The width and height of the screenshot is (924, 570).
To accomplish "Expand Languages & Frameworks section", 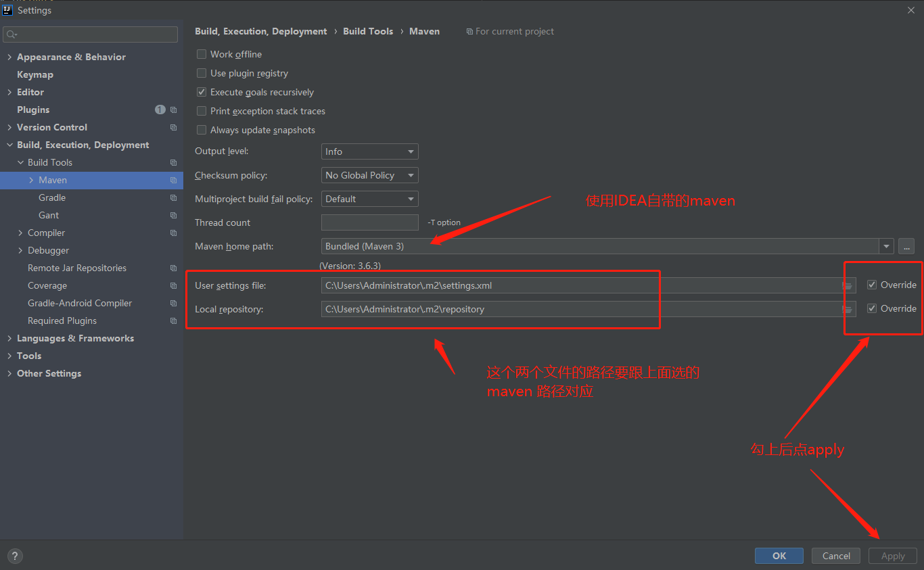I will pos(9,338).
